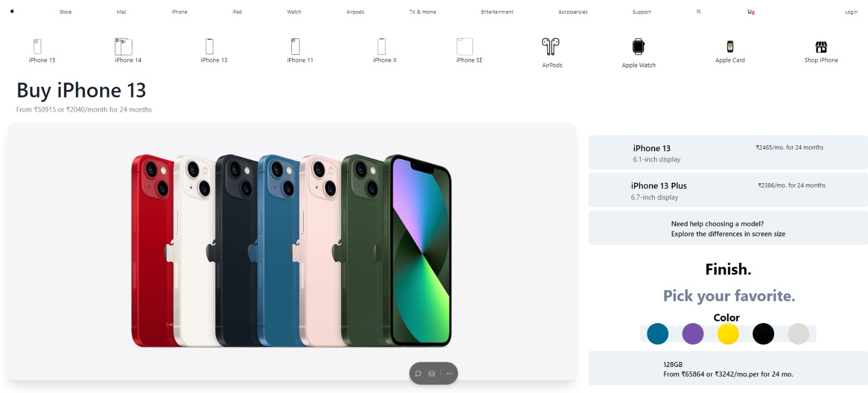868x393 pixels.
Task: Click the Apple logo icon
Action: [12, 11]
